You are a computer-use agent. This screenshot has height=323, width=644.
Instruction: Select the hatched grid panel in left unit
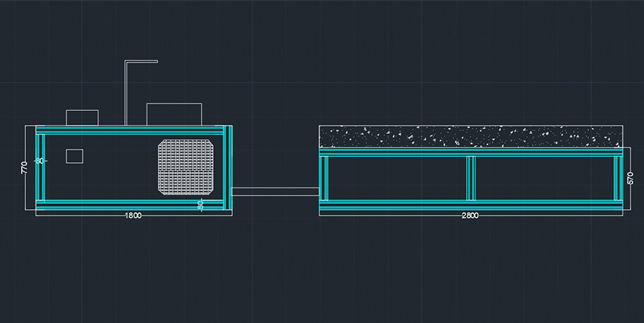pyautogui.click(x=187, y=167)
